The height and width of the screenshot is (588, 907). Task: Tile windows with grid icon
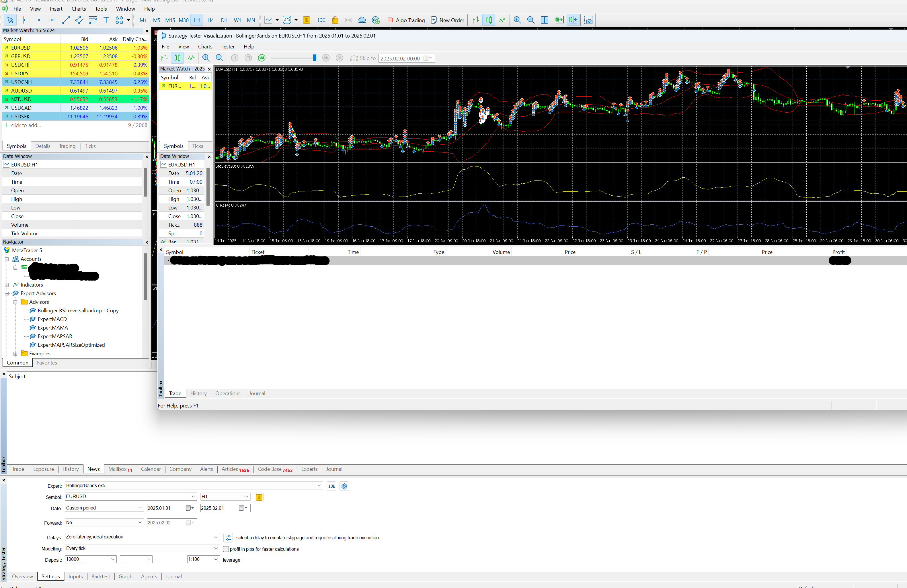click(x=544, y=20)
